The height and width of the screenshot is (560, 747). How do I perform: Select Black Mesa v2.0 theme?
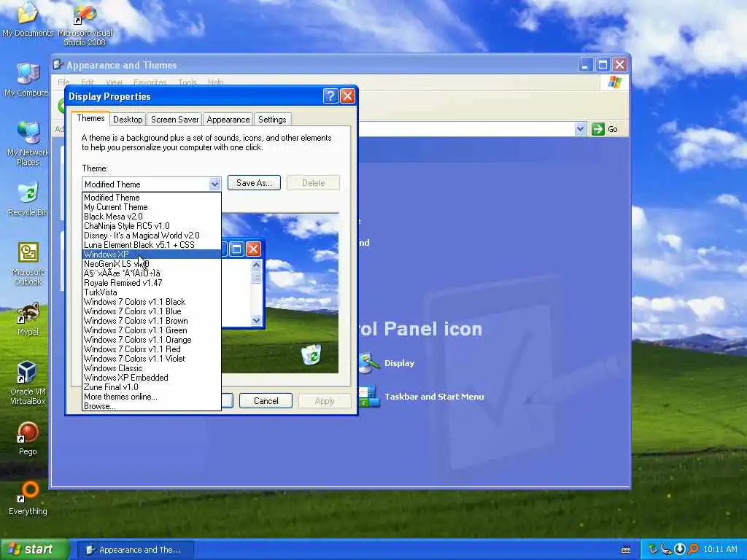coord(152,217)
